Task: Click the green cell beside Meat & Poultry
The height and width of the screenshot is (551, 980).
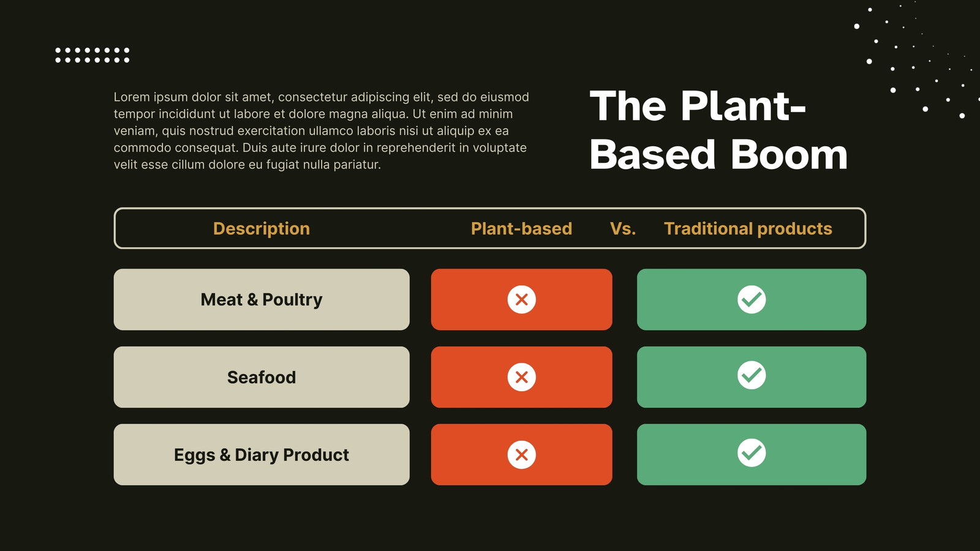Action: tap(752, 299)
